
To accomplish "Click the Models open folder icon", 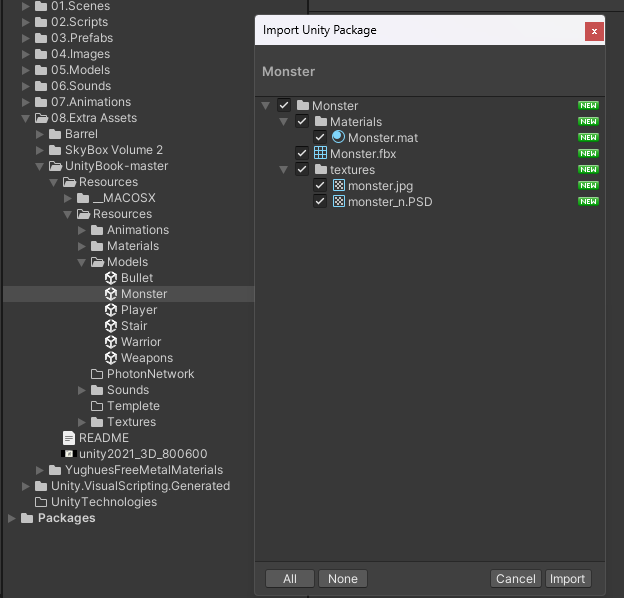I will click(98, 262).
